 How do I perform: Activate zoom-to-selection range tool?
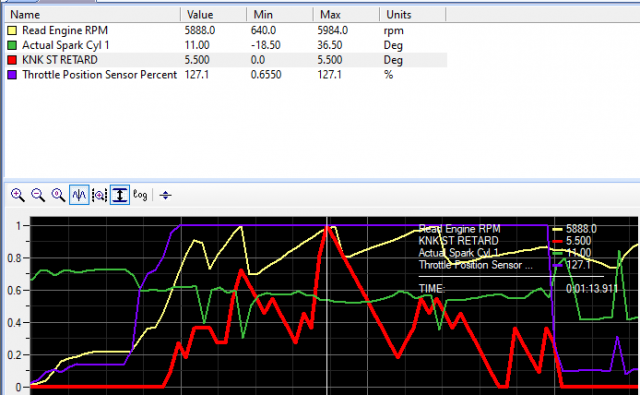coord(100,195)
